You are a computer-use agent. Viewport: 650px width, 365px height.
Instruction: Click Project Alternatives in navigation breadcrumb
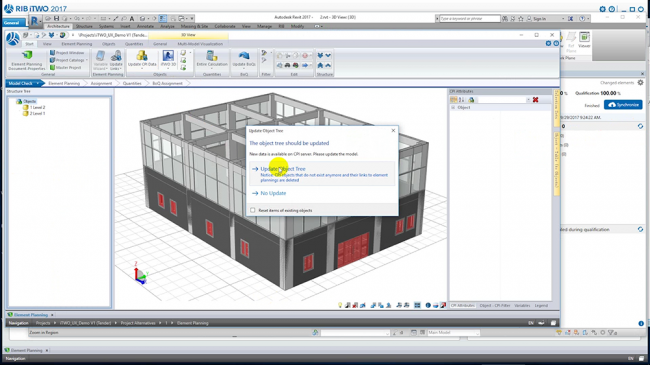click(x=138, y=323)
